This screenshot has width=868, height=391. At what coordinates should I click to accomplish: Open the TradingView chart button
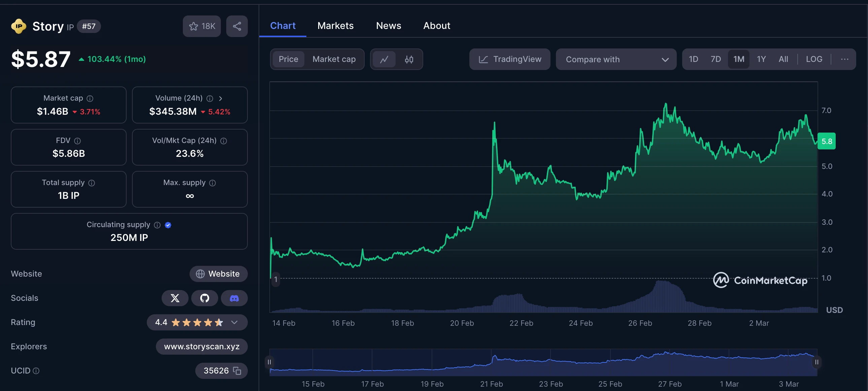(x=509, y=59)
